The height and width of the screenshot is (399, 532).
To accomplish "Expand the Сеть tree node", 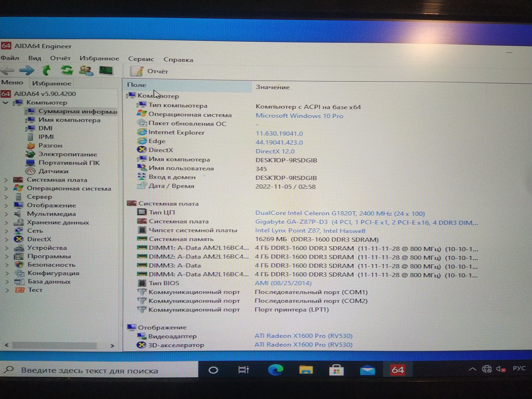I will tap(6, 231).
